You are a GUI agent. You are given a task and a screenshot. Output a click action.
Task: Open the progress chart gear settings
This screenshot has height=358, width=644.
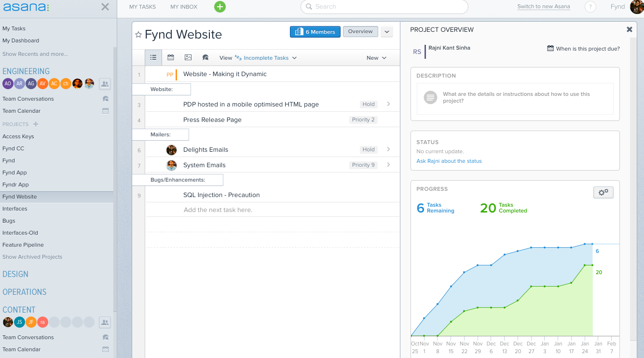click(603, 192)
